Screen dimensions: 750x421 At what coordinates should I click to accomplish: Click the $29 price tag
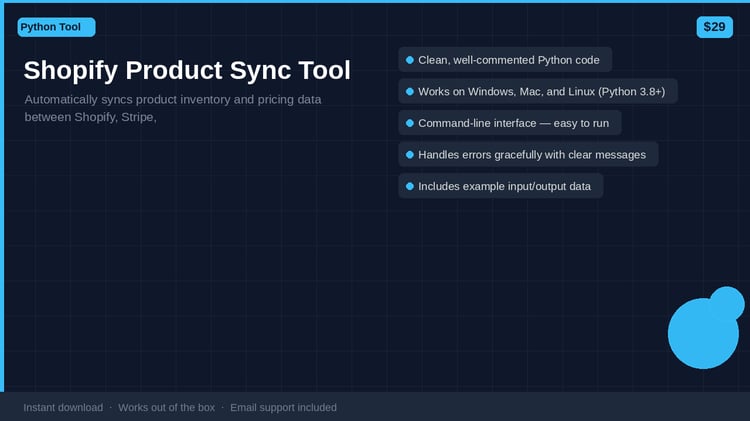coord(715,27)
